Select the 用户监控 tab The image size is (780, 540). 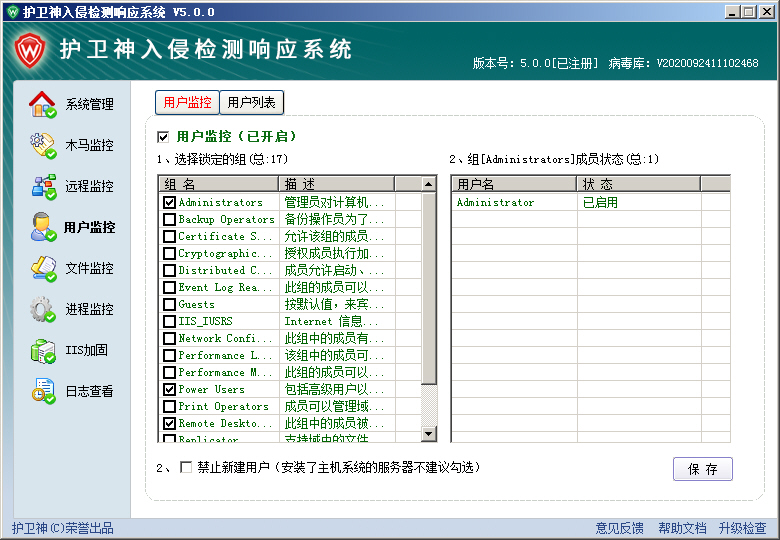188,102
